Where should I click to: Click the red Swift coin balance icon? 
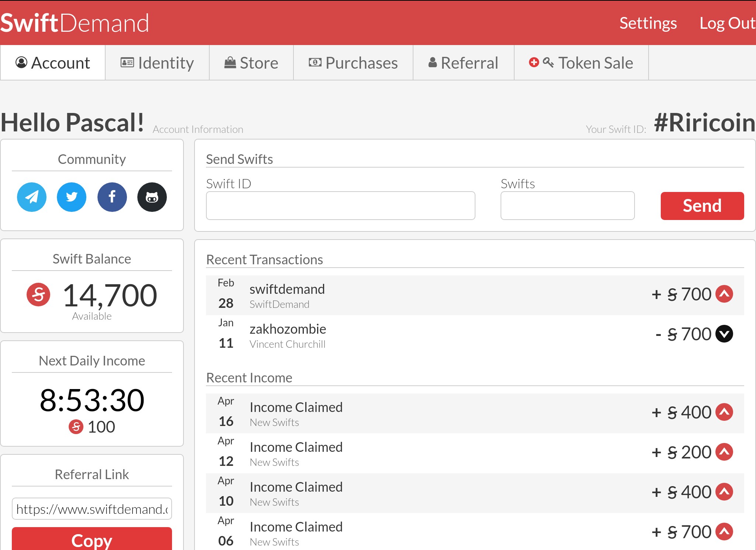click(38, 295)
